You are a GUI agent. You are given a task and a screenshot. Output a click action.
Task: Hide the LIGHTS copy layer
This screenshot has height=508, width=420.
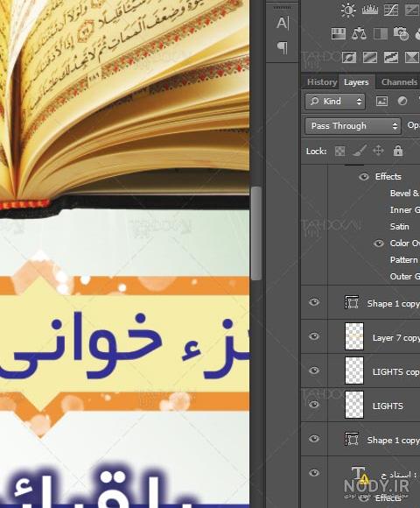[x=314, y=370]
